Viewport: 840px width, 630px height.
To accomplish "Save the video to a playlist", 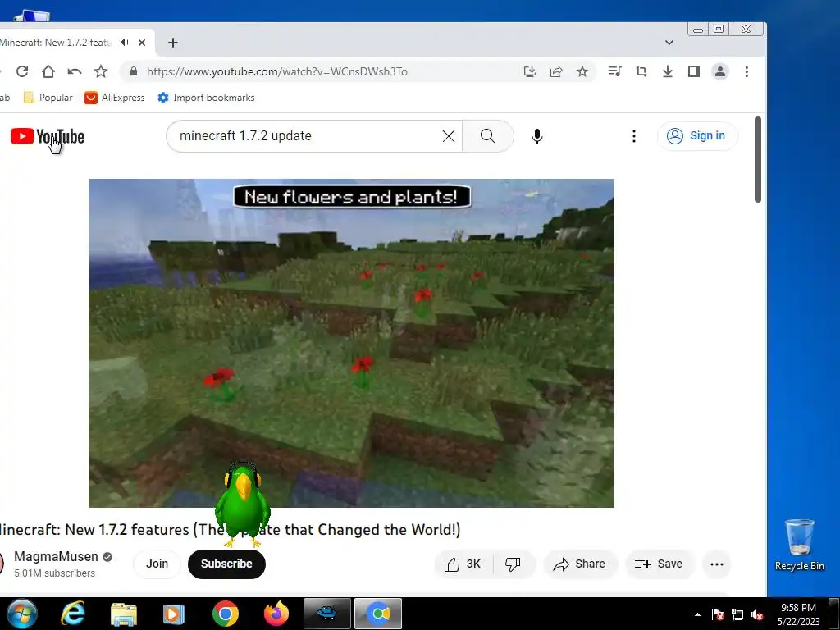I will (x=660, y=564).
